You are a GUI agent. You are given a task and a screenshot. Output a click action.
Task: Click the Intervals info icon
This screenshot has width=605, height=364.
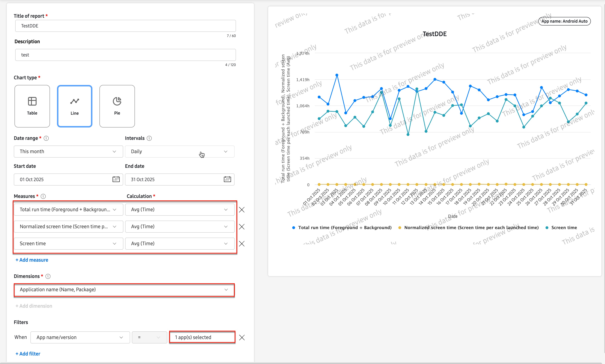pyautogui.click(x=149, y=138)
